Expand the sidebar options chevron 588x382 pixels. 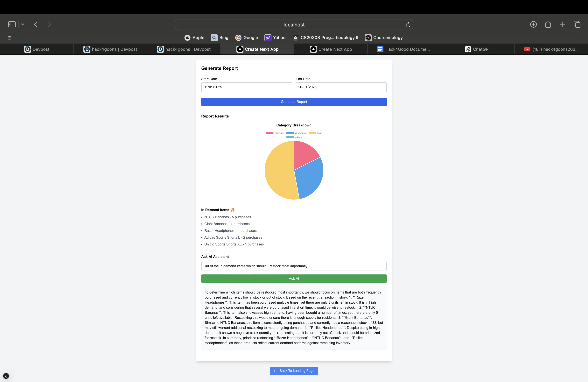tap(23, 24)
